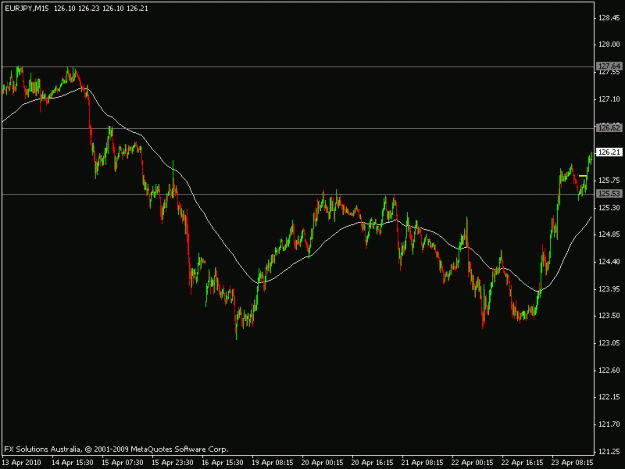Click the 121.70 price axis label
The width and height of the screenshot is (625, 469).
pos(609,424)
